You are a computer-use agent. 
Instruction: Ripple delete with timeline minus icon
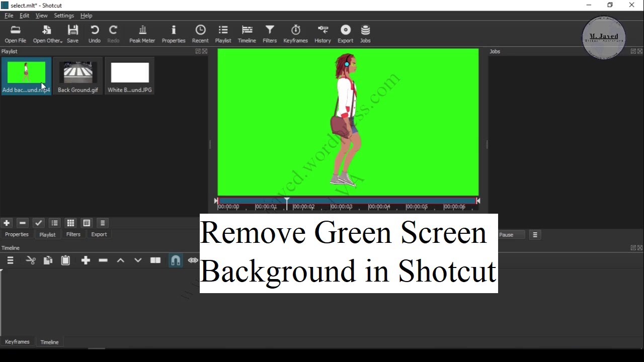click(103, 260)
